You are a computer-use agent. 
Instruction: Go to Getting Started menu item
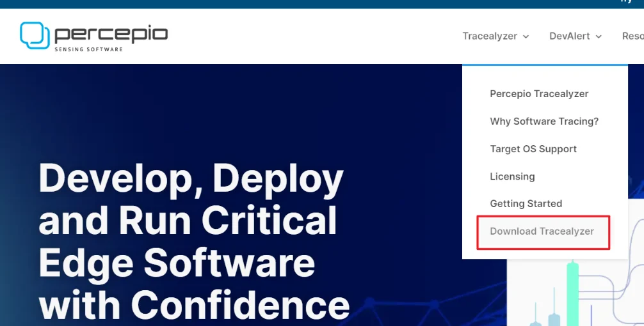tap(526, 204)
